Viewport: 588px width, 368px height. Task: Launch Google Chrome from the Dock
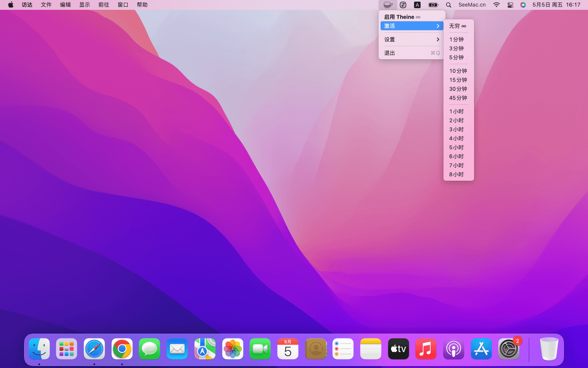[x=122, y=349]
